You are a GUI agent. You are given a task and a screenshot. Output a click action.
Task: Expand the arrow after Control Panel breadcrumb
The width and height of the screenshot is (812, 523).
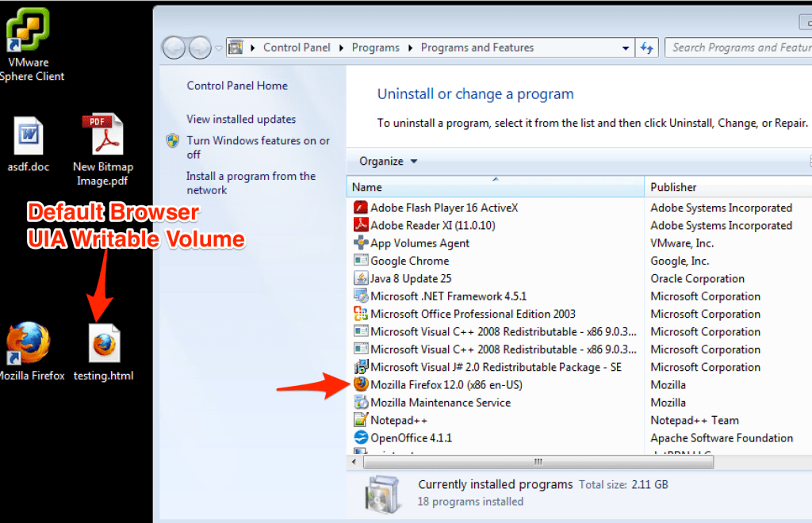click(342, 48)
